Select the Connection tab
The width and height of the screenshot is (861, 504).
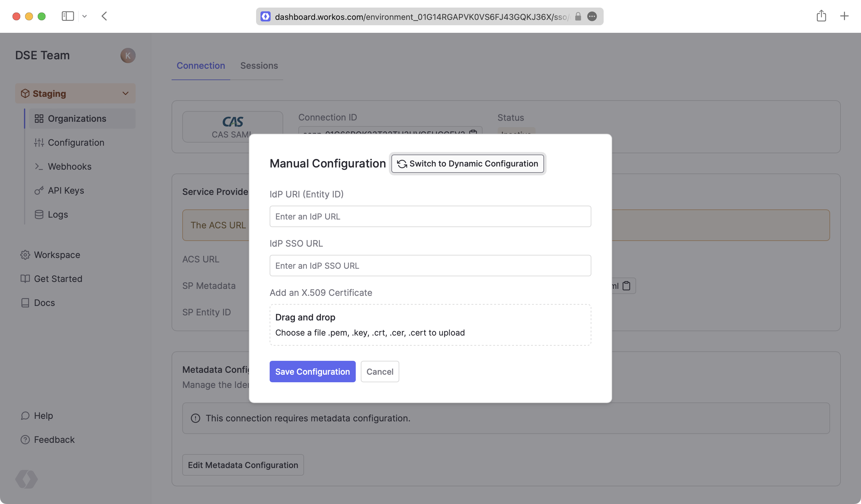point(201,66)
